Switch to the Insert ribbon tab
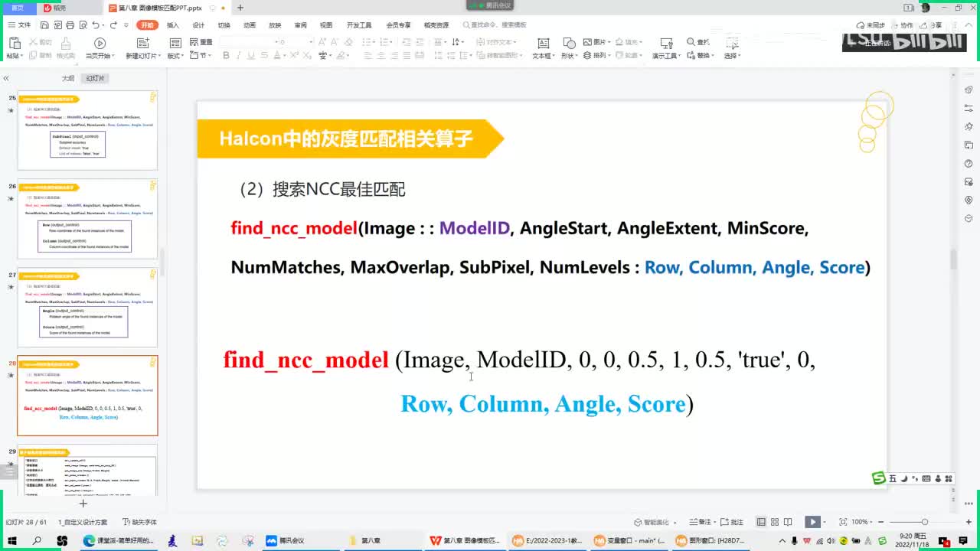 pos(173,25)
